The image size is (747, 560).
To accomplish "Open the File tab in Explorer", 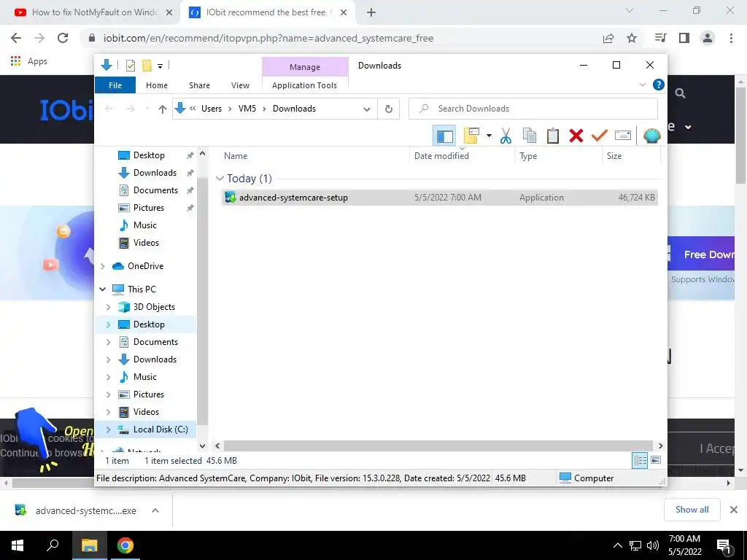I will click(x=115, y=85).
